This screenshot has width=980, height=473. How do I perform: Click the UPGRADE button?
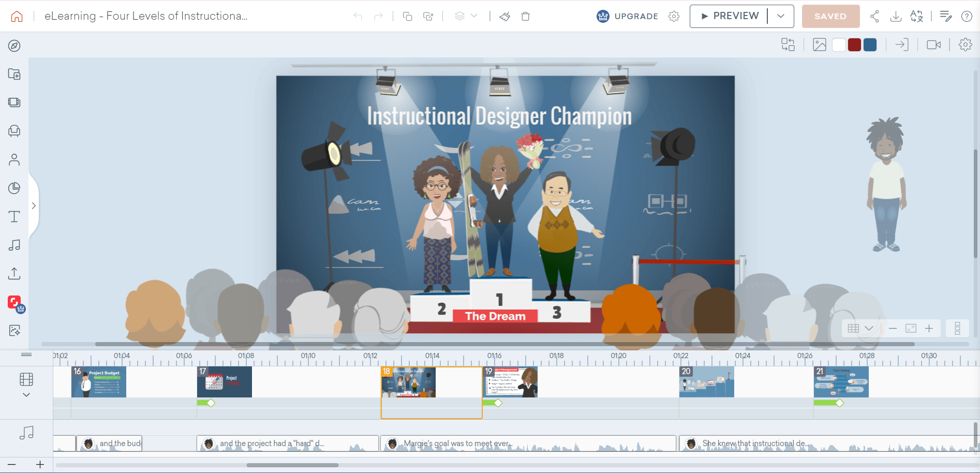click(x=627, y=16)
